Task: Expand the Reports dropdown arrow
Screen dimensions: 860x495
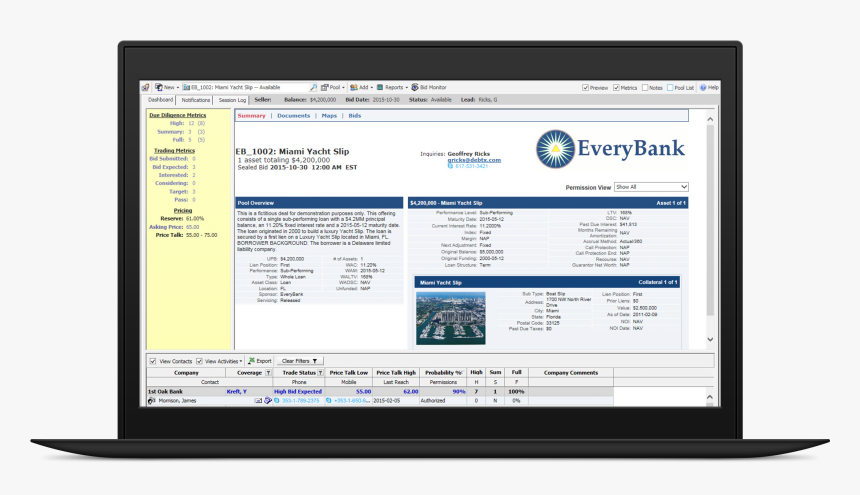Action: [x=406, y=88]
